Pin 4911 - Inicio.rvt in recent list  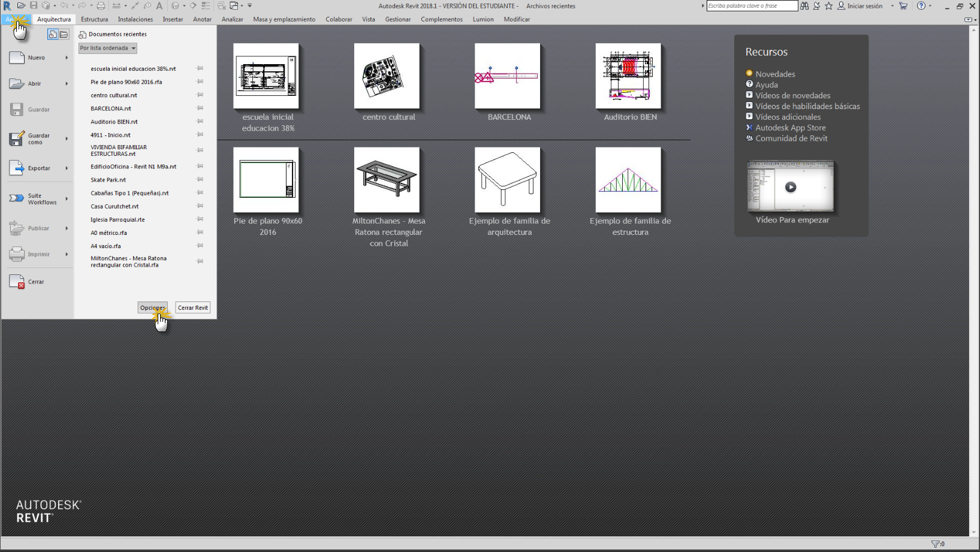pos(200,134)
